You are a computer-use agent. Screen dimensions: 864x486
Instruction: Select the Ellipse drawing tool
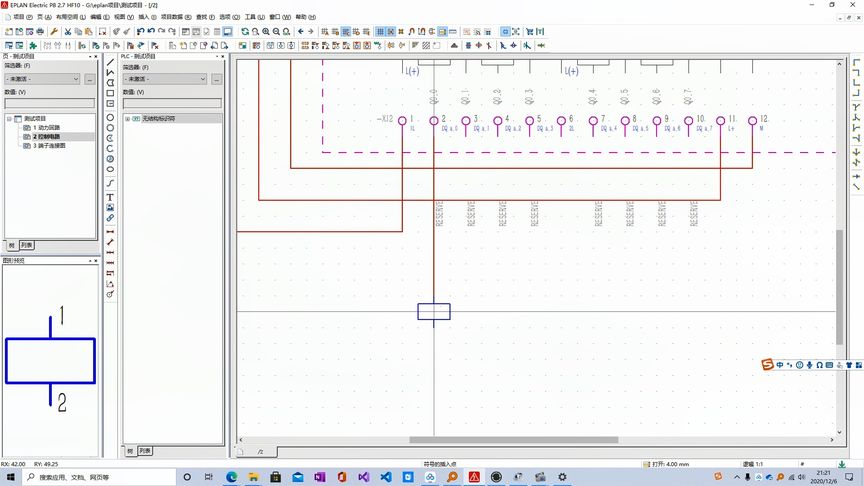tap(110, 169)
